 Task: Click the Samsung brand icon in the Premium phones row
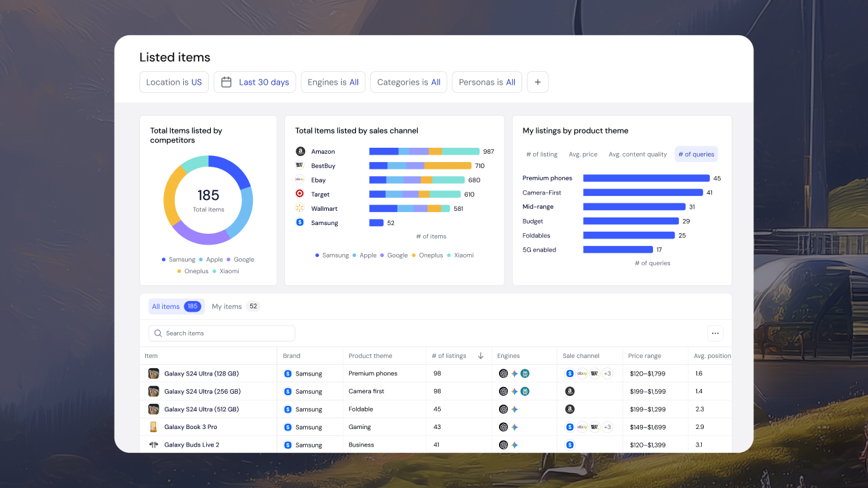tap(288, 373)
